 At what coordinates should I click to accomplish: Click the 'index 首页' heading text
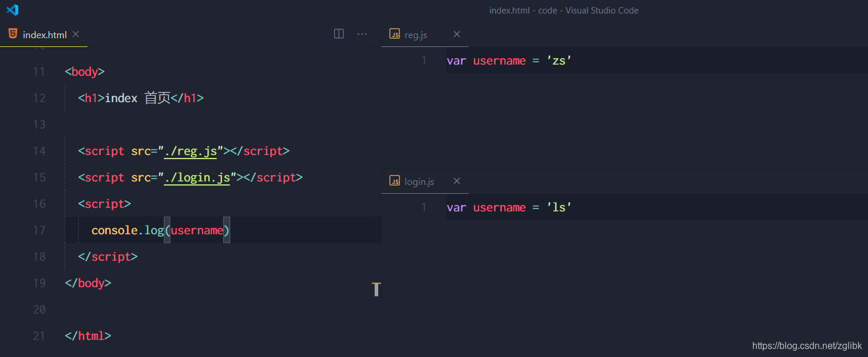[137, 98]
